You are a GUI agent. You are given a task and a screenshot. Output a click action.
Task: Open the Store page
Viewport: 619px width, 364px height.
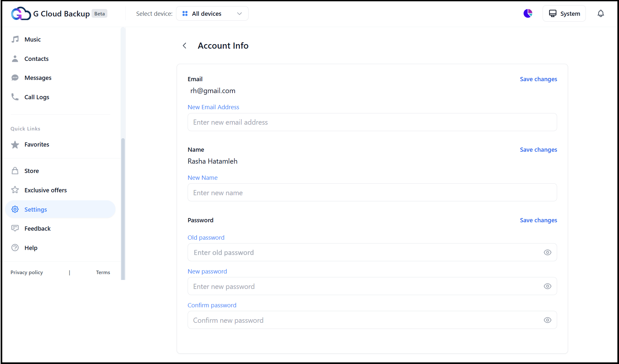tap(31, 170)
